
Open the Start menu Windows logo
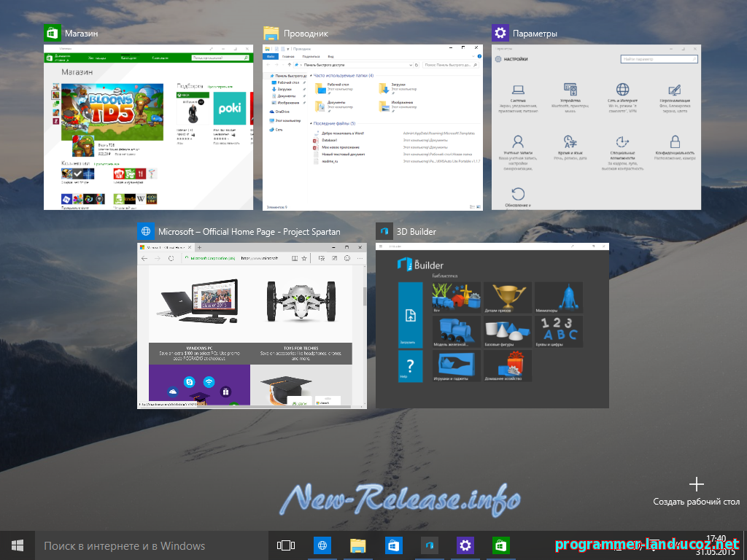18,545
